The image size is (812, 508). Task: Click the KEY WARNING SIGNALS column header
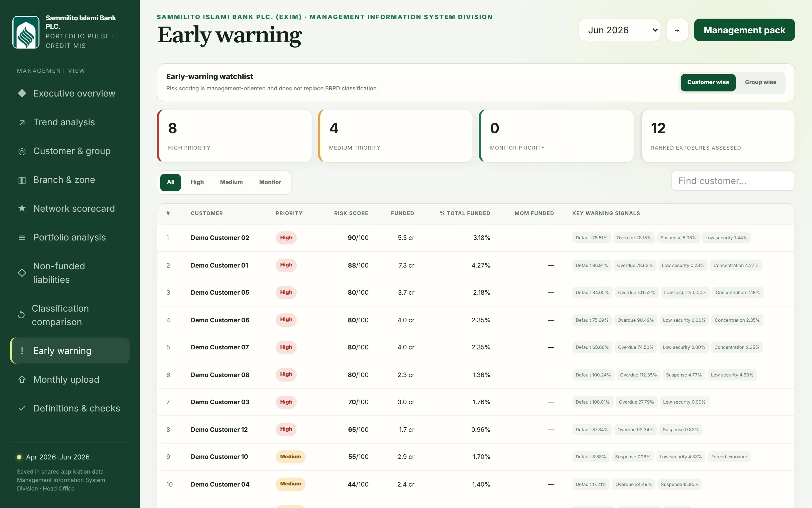coord(606,213)
